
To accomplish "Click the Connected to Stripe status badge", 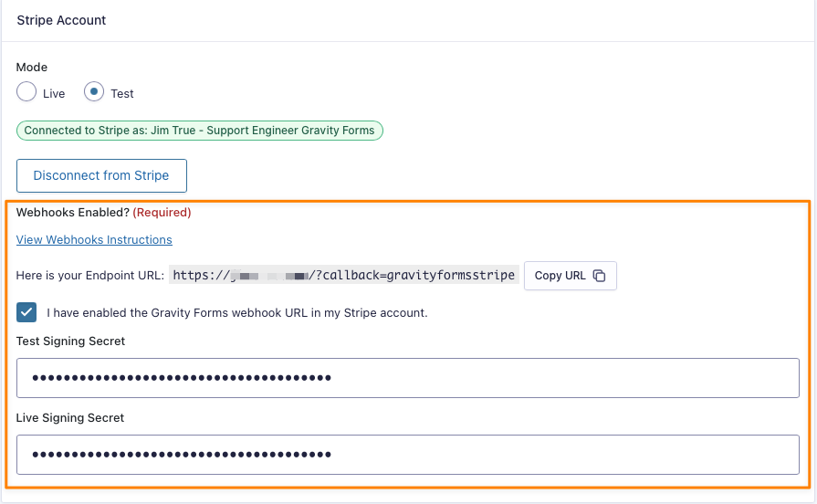I will pyautogui.click(x=200, y=131).
